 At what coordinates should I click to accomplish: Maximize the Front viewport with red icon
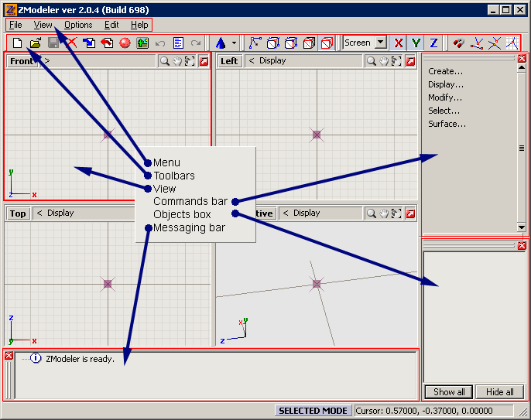(204, 61)
